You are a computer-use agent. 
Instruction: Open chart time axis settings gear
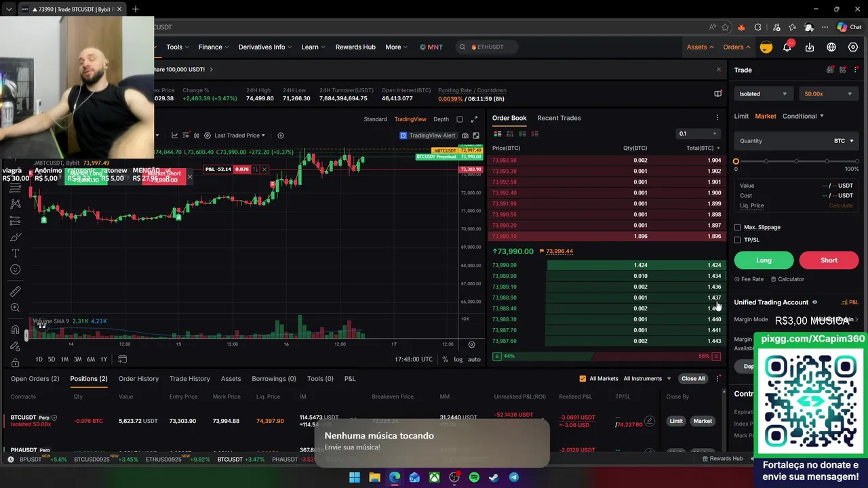(472, 344)
